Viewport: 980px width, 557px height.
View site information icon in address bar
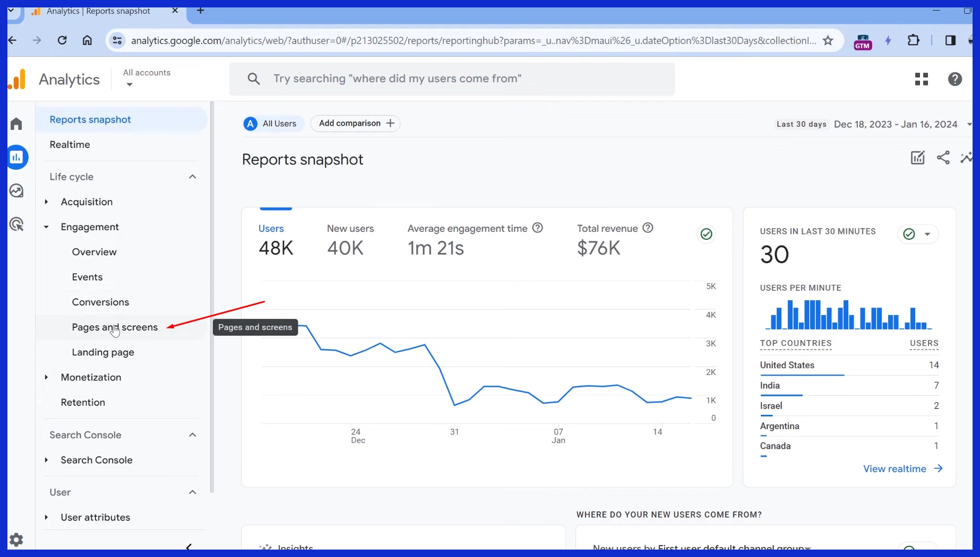tap(117, 40)
